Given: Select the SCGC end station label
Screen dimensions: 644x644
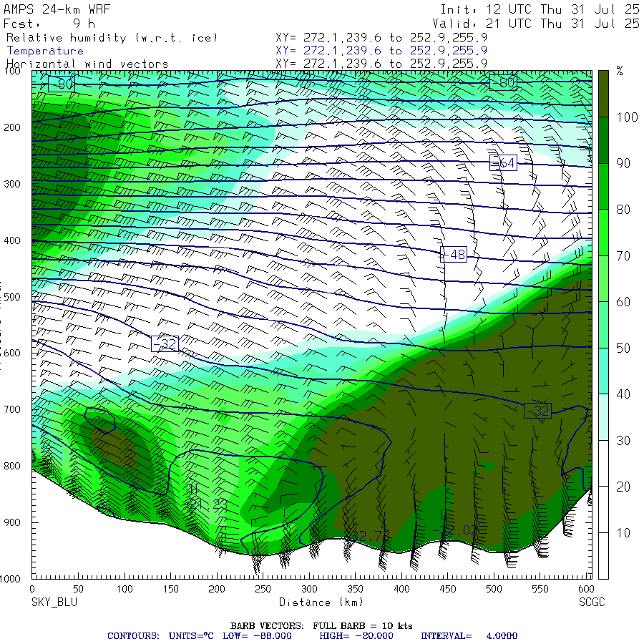Looking at the screenshot, I should [592, 602].
